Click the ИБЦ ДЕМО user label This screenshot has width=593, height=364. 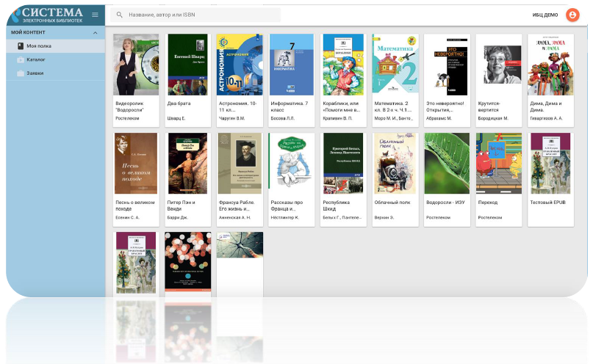[x=545, y=15]
